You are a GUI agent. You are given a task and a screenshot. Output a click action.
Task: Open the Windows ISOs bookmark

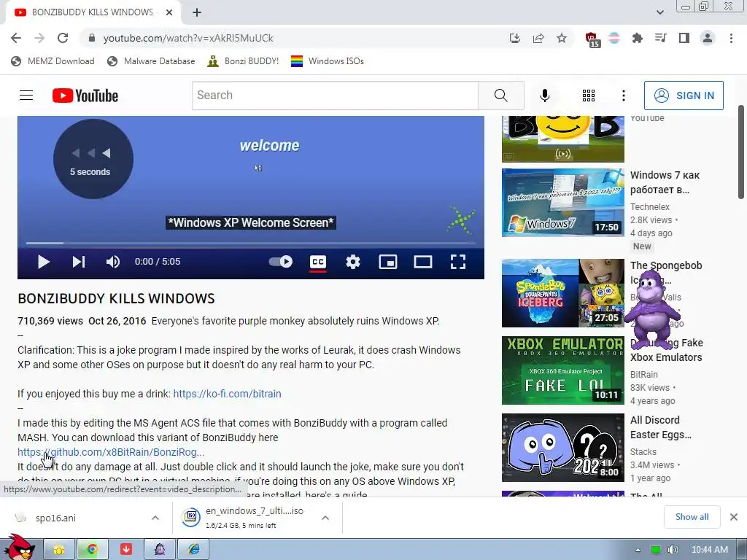(328, 61)
